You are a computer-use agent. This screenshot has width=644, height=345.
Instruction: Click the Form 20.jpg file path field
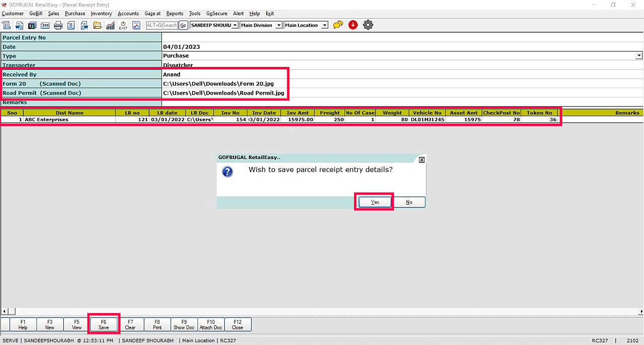tap(402, 83)
